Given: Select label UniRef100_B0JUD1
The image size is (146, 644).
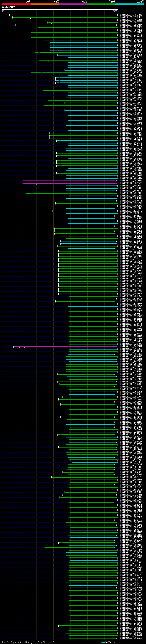Looking at the screenshot, I should tap(131, 198).
